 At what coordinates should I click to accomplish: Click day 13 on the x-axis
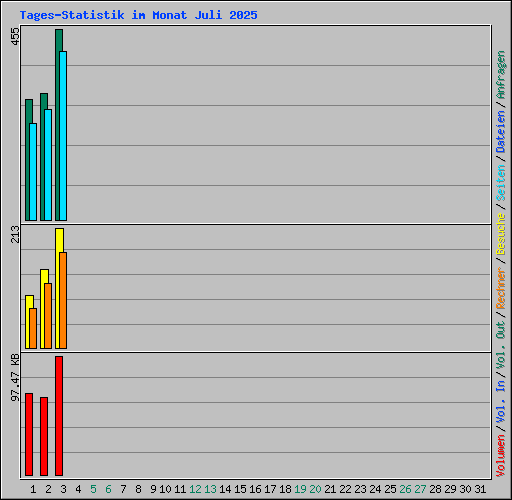tap(210, 489)
